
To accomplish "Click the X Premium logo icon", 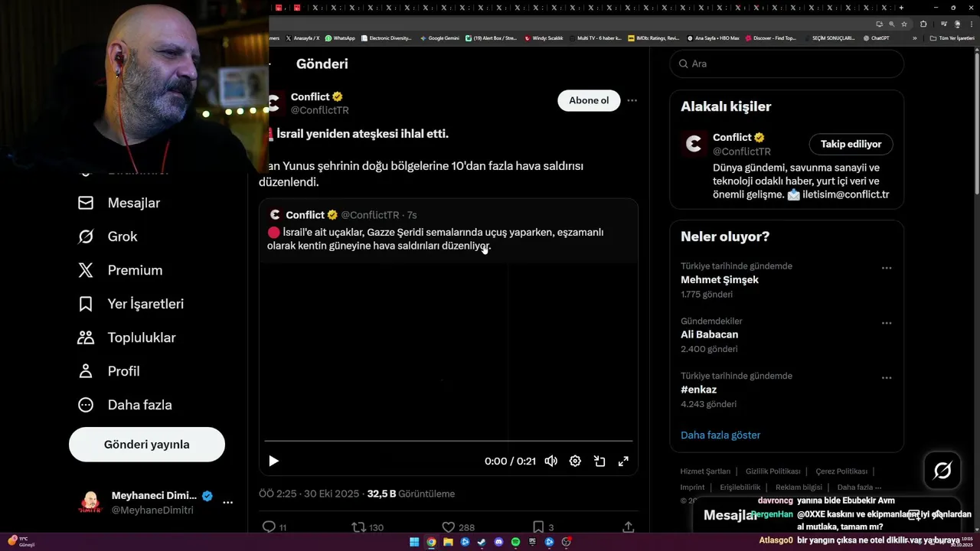I will pos(86,270).
